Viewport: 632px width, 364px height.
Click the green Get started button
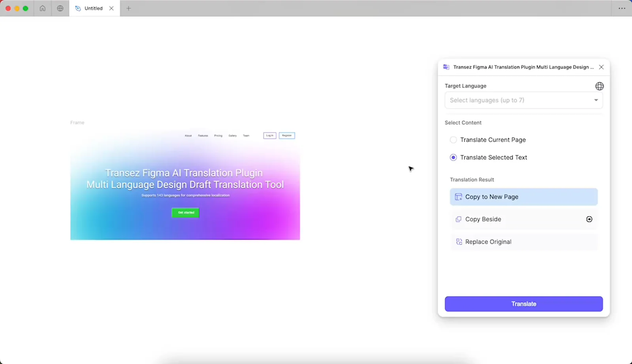(x=185, y=212)
